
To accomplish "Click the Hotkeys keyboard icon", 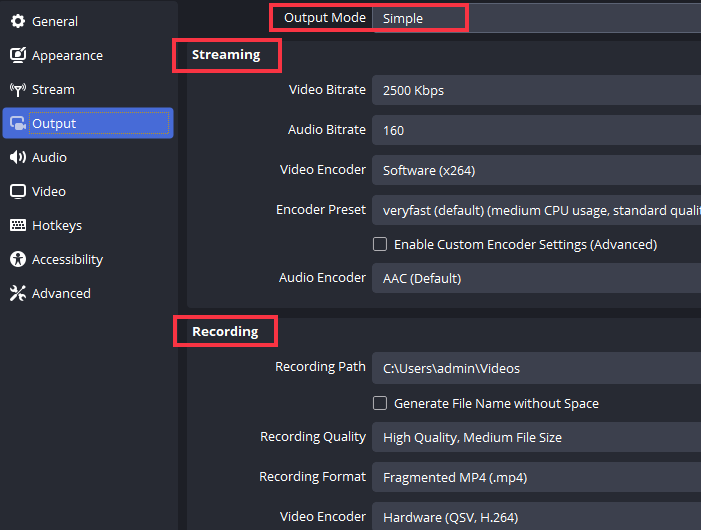I will click(x=17, y=225).
